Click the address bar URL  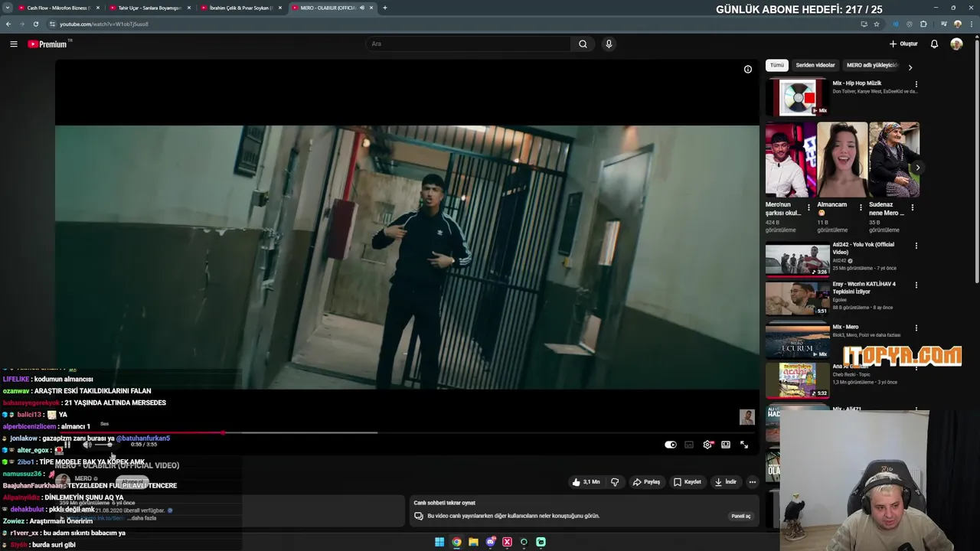coord(104,24)
